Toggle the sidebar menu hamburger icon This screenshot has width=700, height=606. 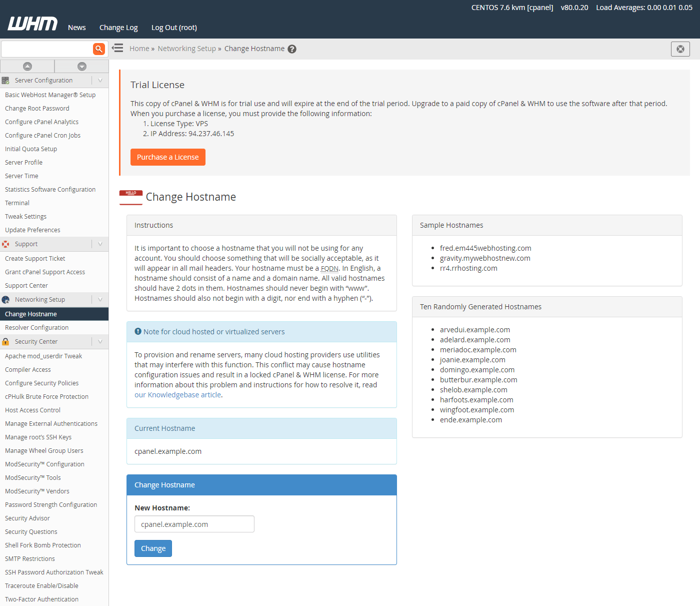click(117, 48)
